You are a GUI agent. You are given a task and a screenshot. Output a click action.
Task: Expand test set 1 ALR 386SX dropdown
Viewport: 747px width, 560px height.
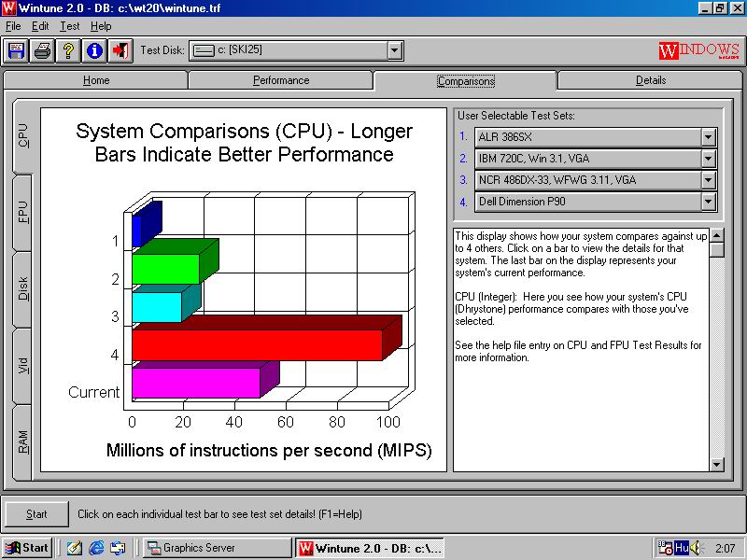[709, 137]
